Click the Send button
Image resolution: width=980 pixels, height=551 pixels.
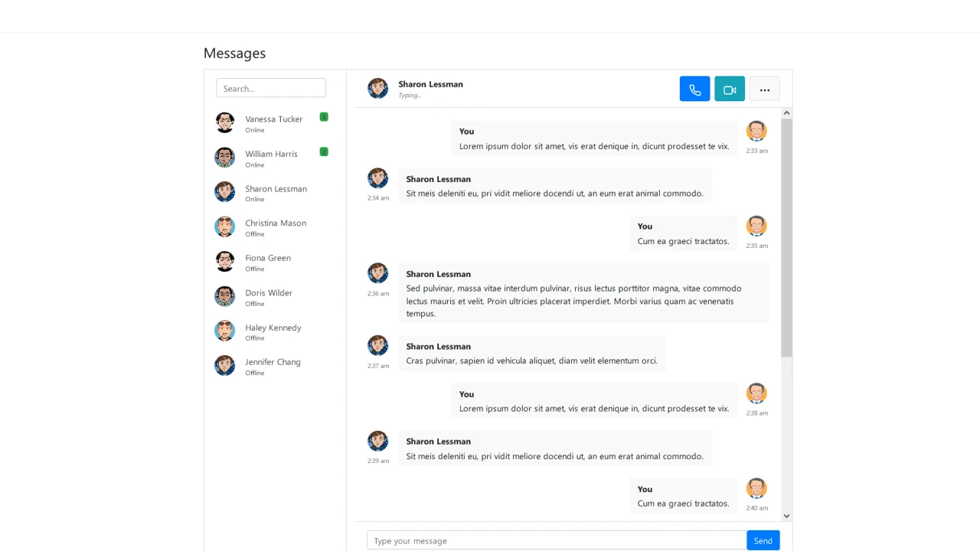[x=763, y=540]
